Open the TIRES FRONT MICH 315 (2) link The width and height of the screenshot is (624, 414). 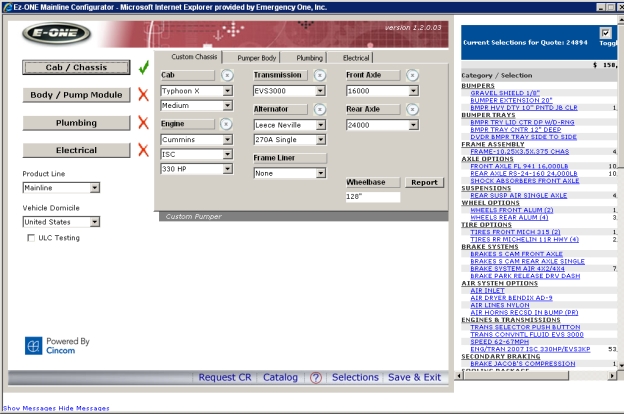[x=515, y=232]
